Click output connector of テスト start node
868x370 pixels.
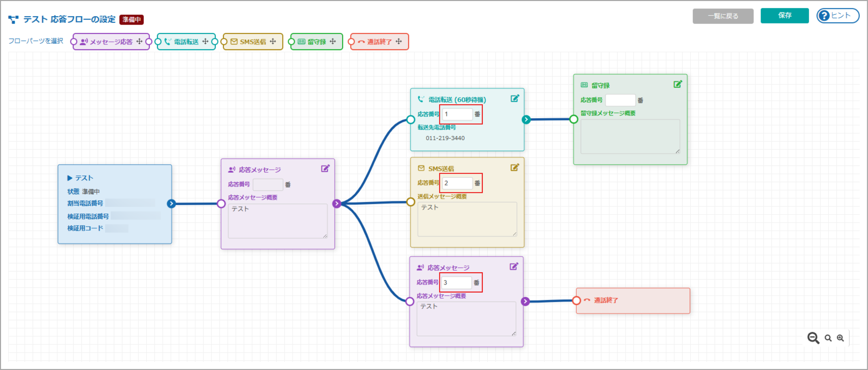point(171,204)
